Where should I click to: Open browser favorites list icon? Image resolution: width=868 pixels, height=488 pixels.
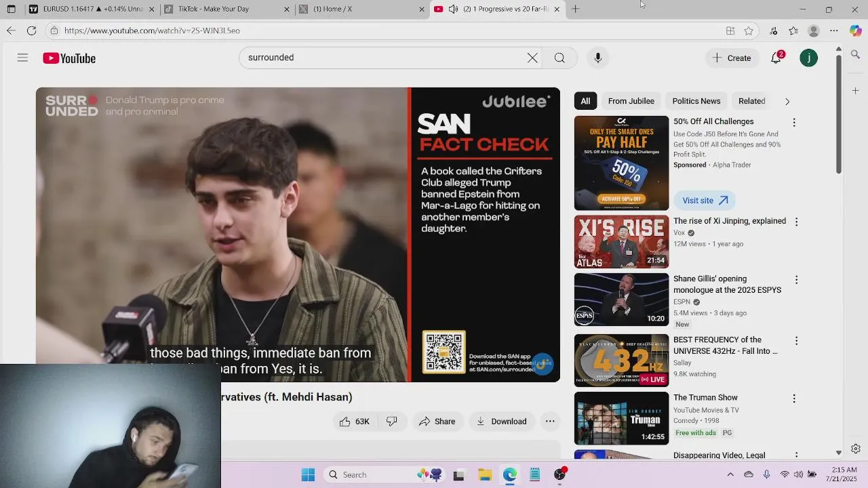(x=793, y=30)
